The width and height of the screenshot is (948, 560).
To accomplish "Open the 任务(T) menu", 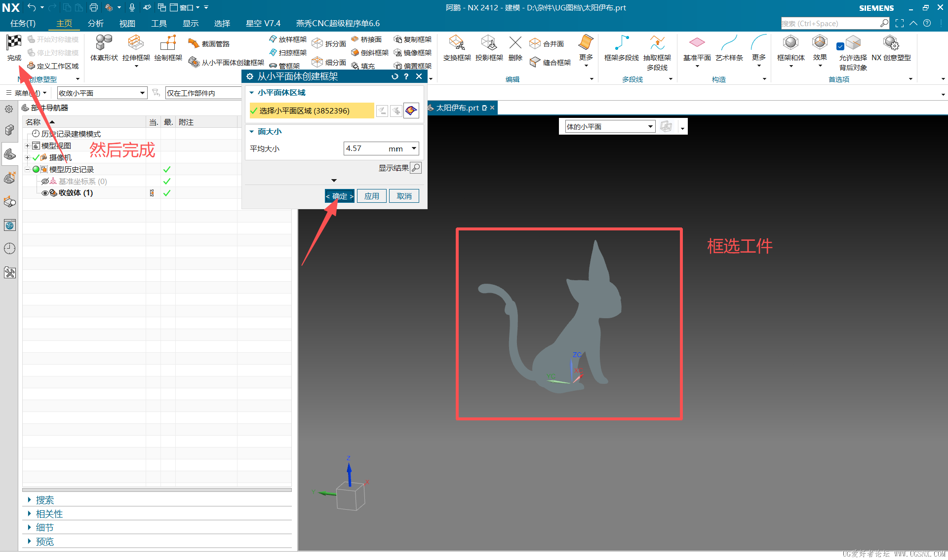I will click(23, 23).
